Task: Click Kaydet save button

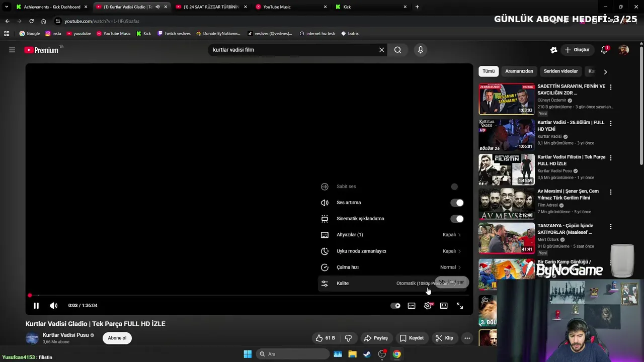Action: pos(412,338)
